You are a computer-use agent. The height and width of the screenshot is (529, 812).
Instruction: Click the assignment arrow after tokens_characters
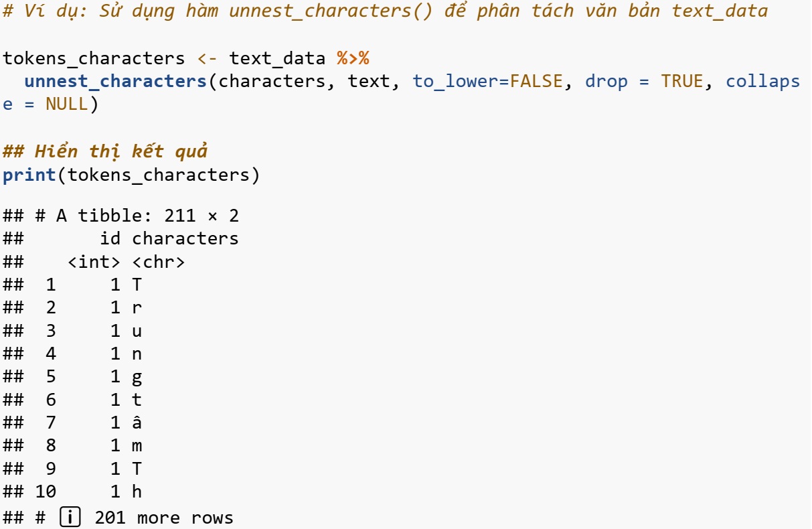click(207, 58)
